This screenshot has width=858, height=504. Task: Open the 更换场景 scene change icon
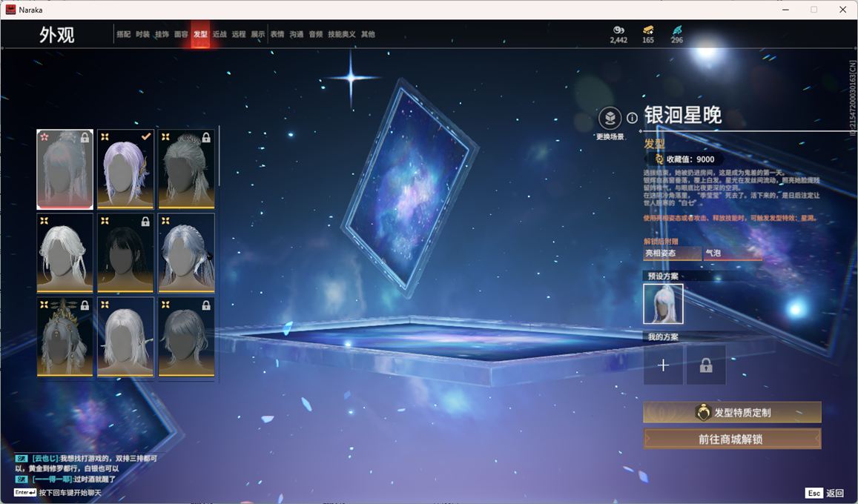coord(610,118)
